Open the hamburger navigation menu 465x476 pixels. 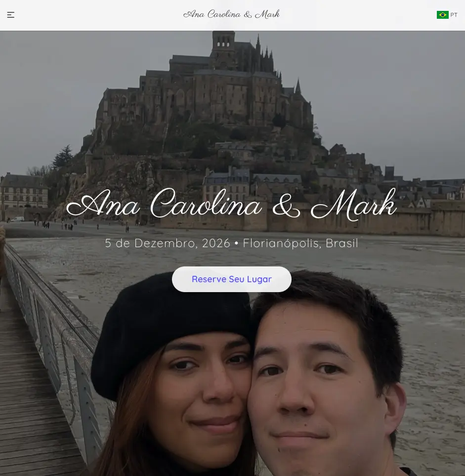click(11, 15)
